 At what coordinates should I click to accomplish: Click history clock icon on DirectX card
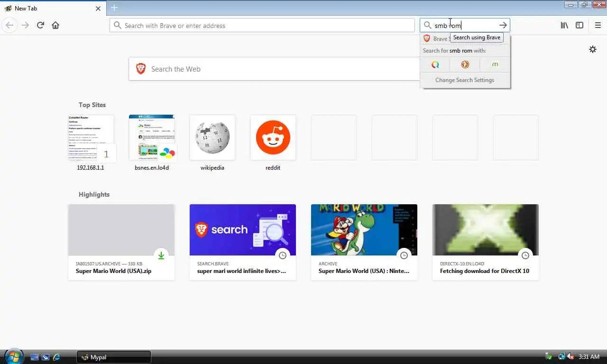525,255
